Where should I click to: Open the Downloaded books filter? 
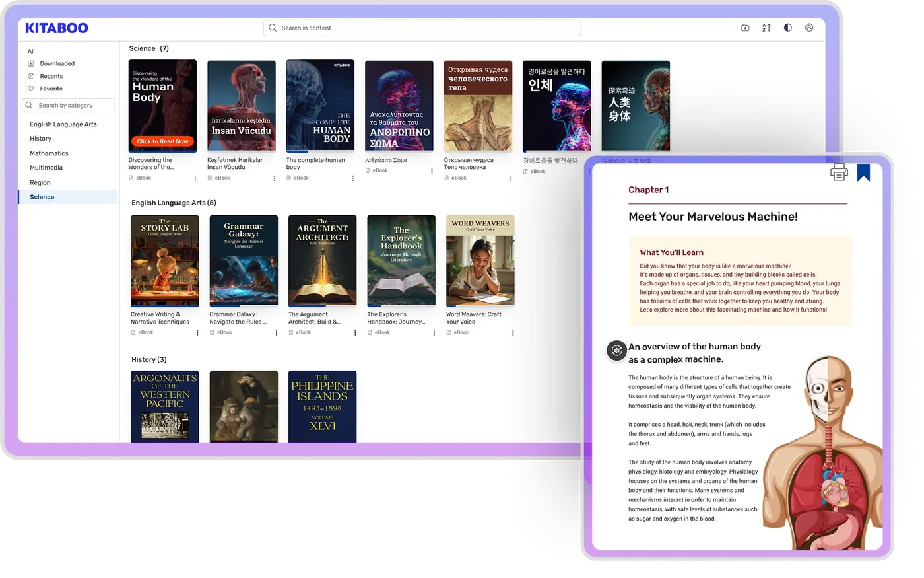(57, 63)
